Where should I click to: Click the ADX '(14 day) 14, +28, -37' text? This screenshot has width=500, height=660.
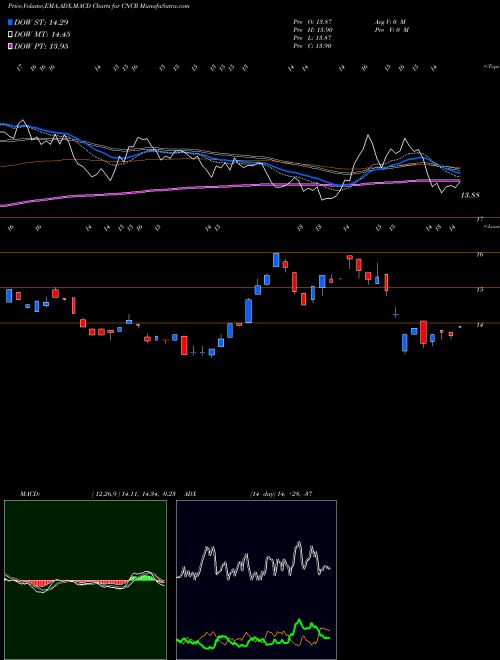coord(281,494)
